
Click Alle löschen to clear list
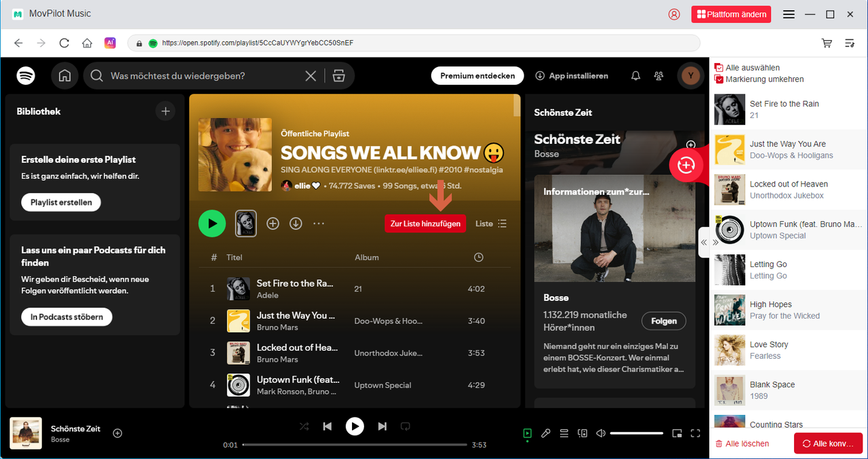coord(742,443)
